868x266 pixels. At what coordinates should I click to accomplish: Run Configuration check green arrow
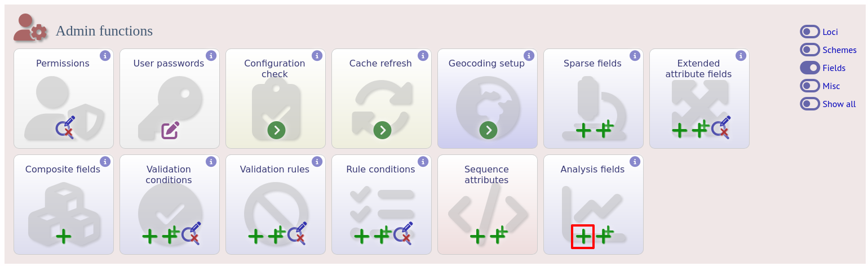pyautogui.click(x=276, y=130)
